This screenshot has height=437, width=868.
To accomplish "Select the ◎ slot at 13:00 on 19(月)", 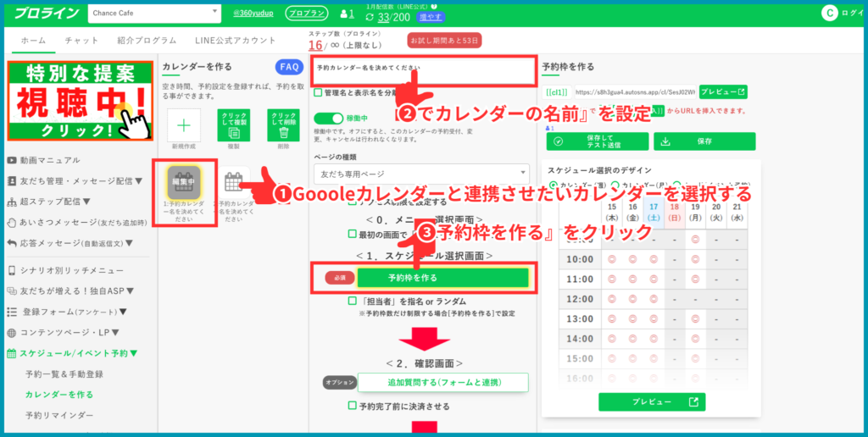I will [695, 319].
